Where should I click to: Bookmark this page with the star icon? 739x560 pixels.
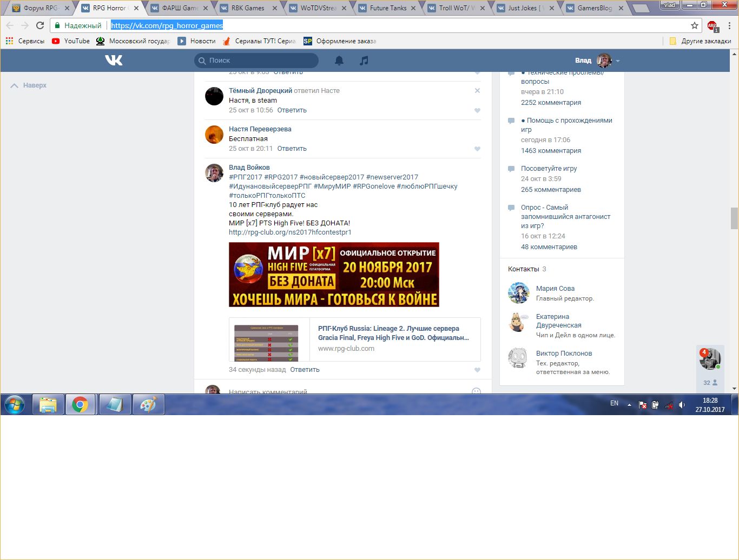point(695,25)
